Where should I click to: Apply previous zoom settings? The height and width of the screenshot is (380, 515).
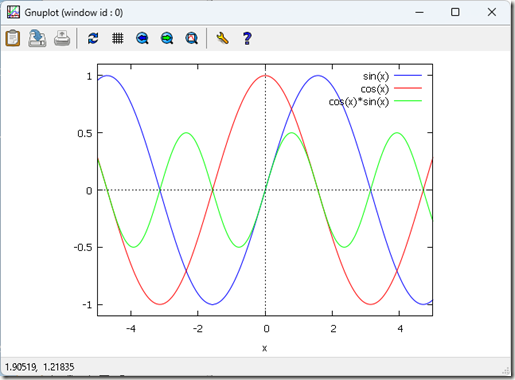coord(142,38)
